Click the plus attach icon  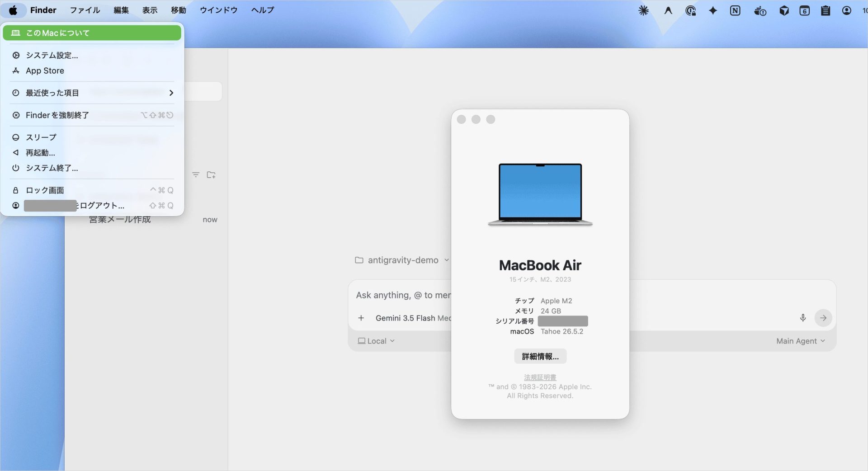coord(361,318)
